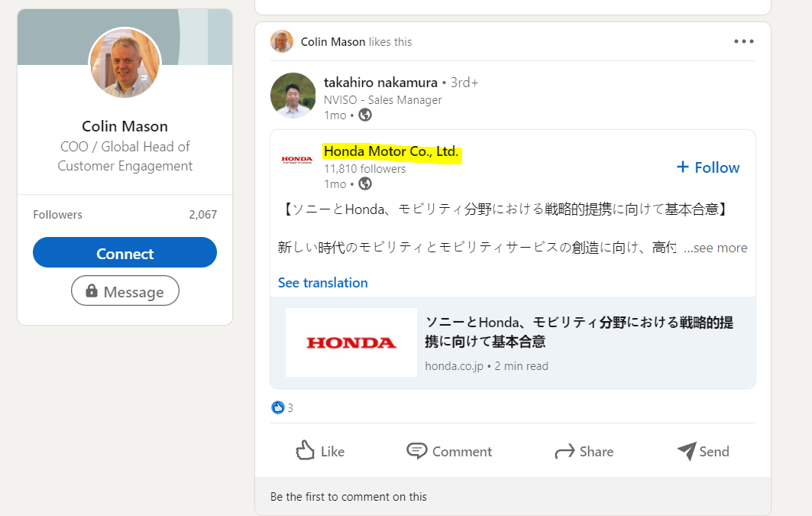Click the Share arrow icon

click(565, 452)
